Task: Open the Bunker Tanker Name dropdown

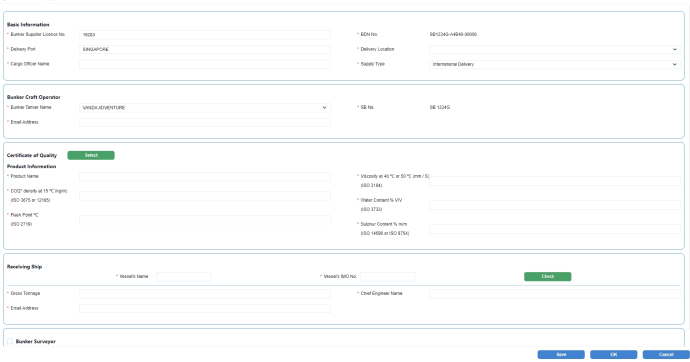Action: [x=205, y=107]
